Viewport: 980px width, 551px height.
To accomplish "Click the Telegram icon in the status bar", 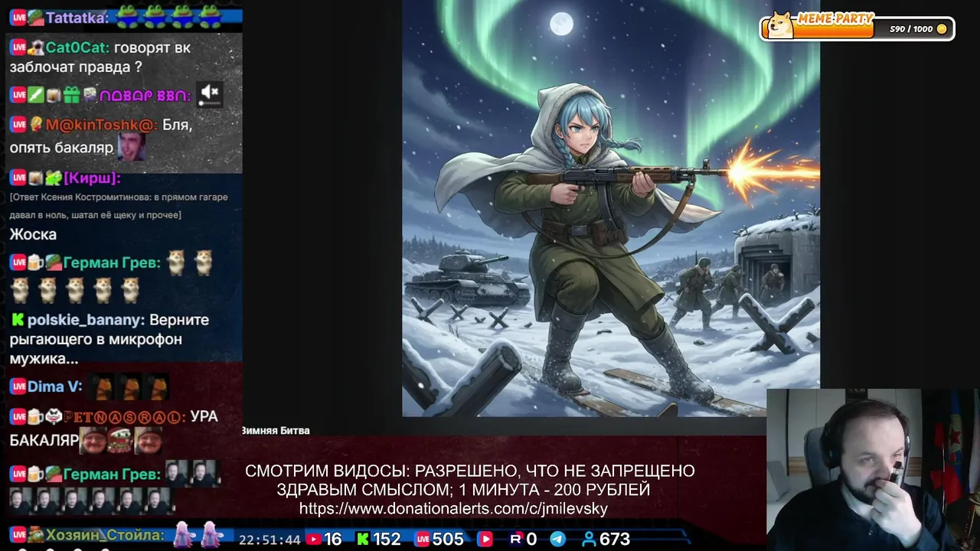I will coord(558,540).
